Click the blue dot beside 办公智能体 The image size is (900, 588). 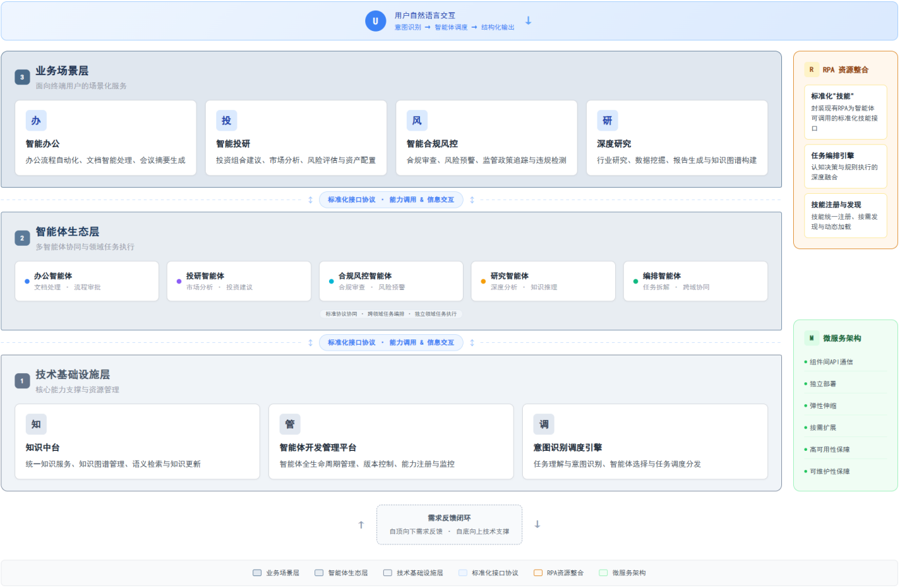27,281
